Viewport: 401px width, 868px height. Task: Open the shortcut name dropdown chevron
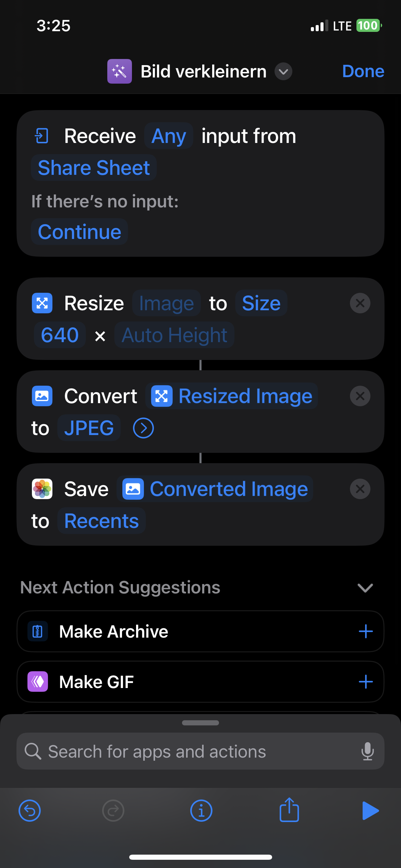(283, 71)
